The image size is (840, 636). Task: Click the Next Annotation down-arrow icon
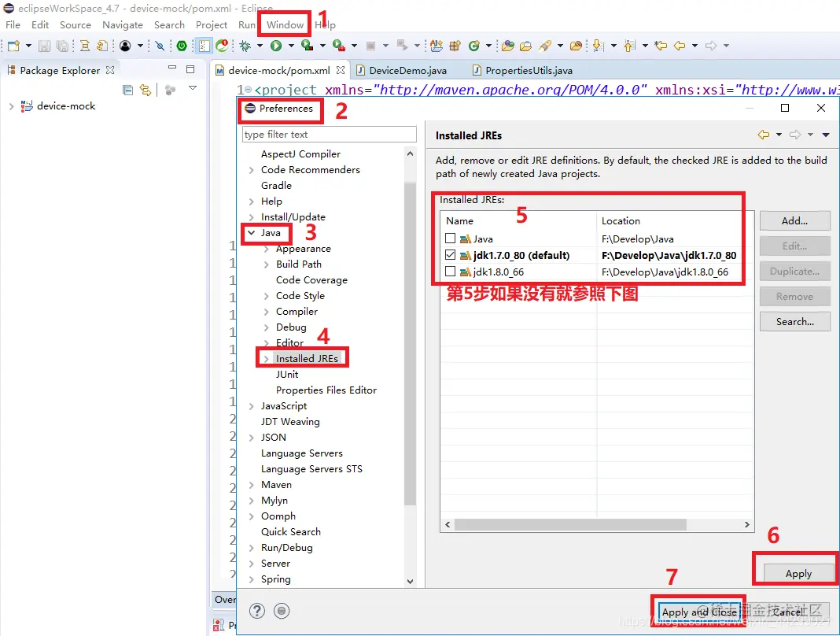coord(599,46)
